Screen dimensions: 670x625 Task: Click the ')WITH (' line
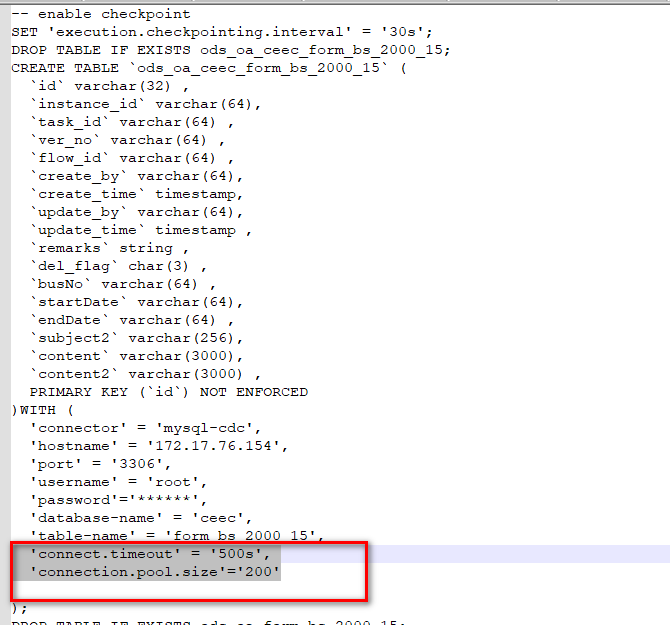[x=43, y=410]
